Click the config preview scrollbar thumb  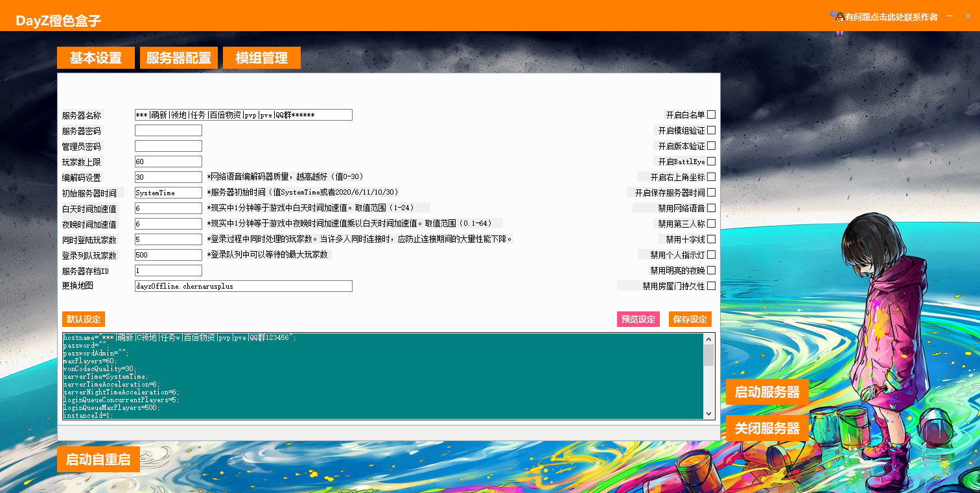[709, 355]
